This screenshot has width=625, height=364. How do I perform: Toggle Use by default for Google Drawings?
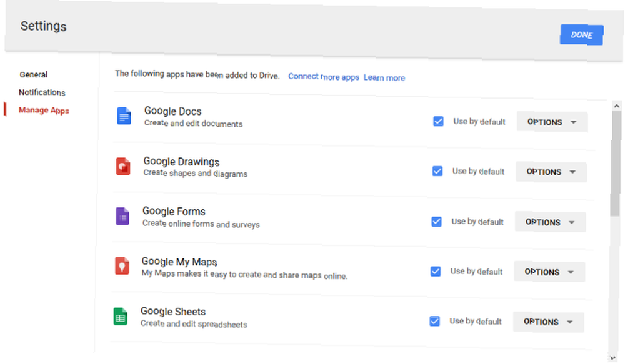tap(437, 171)
